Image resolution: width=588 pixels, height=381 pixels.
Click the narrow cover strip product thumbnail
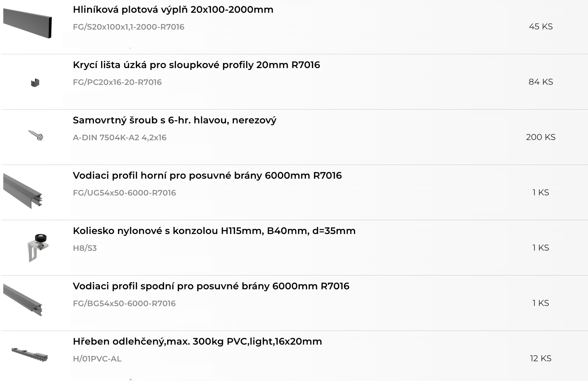(35, 82)
